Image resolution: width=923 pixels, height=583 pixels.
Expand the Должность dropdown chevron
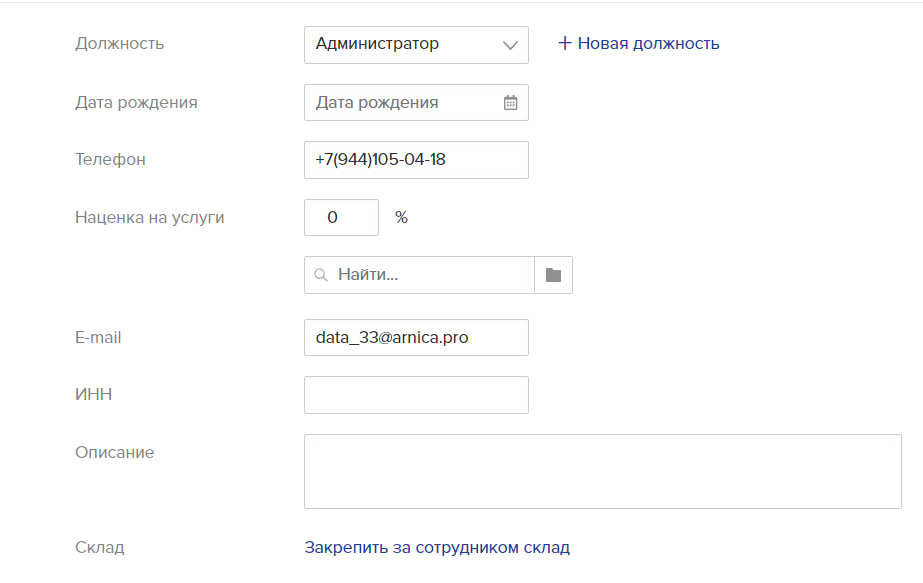pos(510,45)
